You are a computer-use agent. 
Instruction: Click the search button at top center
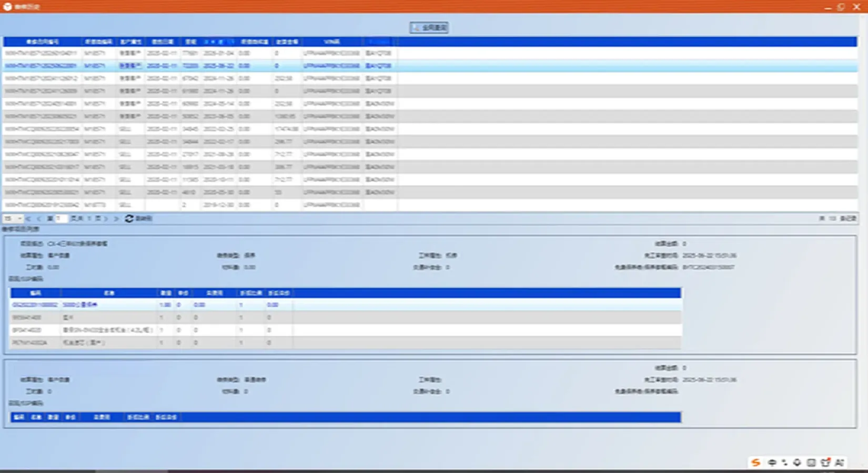pyautogui.click(x=429, y=27)
